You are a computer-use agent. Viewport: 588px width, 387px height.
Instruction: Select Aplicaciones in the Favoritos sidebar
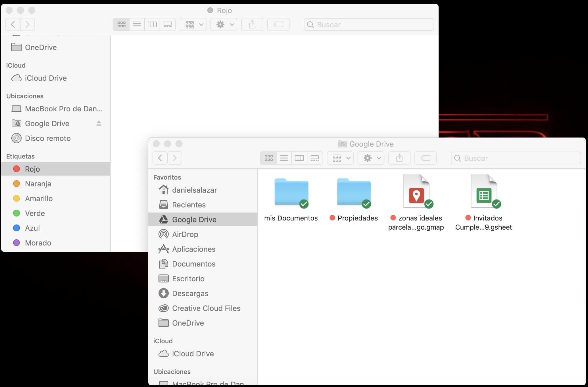tap(193, 249)
